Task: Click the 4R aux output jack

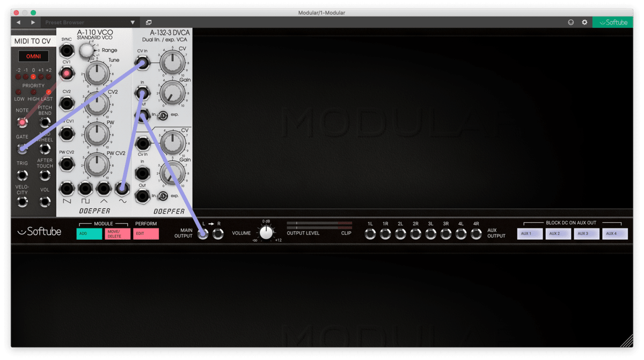Action: (x=476, y=234)
